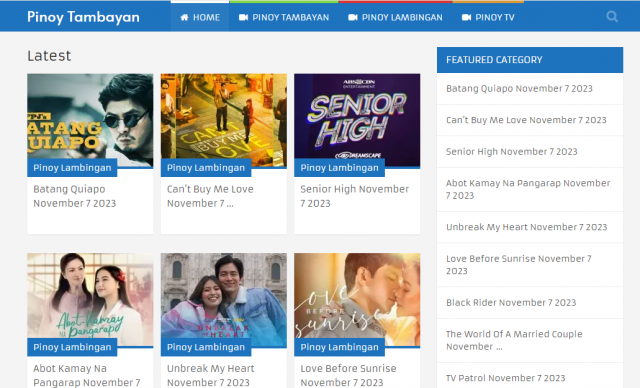Screen dimensions: 640x388
Task: Click the video camera icon beside Pinoy Tambayan menu
Action: (243, 17)
